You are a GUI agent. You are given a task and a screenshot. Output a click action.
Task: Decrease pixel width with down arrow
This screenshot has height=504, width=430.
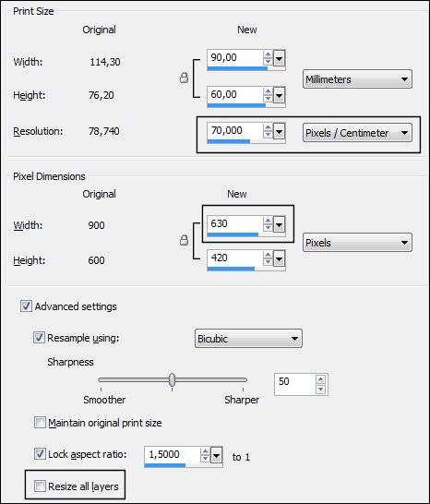click(x=268, y=228)
